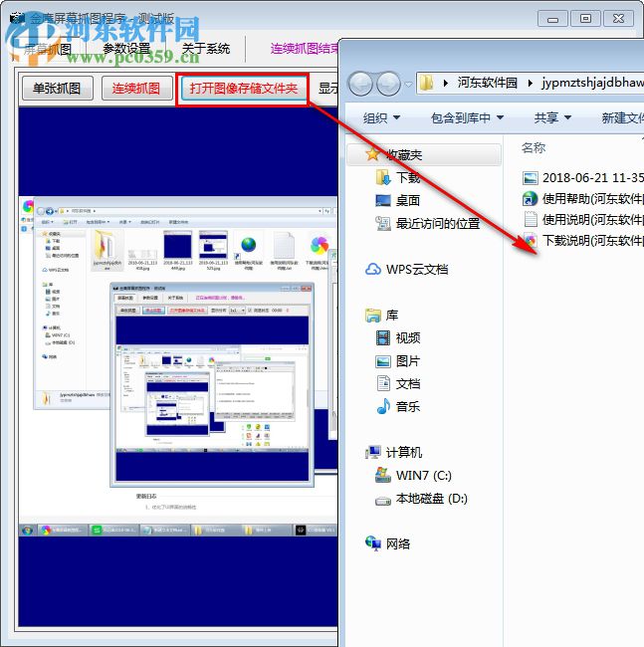The height and width of the screenshot is (647, 644).
Task: Select 网络 in navigation pane
Action: 398,543
